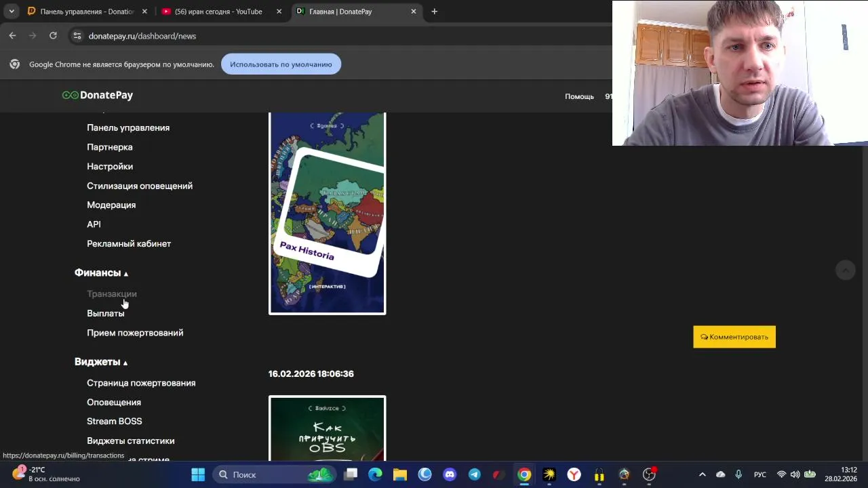Image resolution: width=868 pixels, height=488 pixels.
Task: Open 'Оповещения' widget link
Action: (x=114, y=402)
